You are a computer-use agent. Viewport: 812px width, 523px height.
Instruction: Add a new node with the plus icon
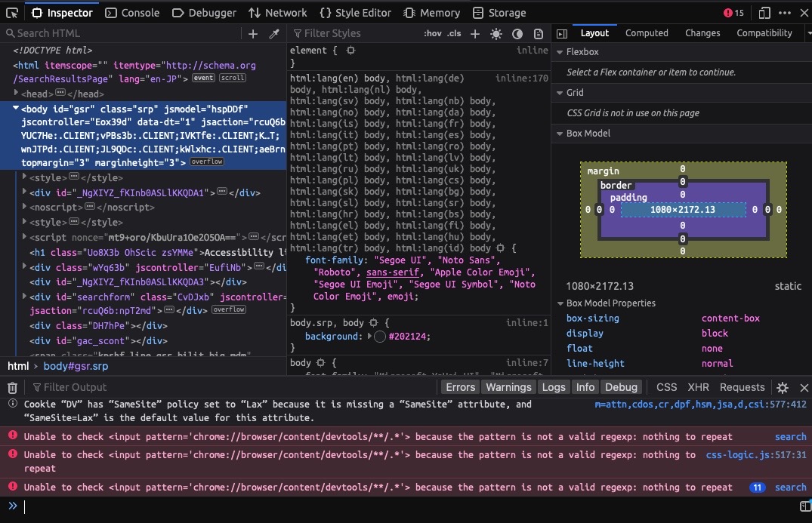click(253, 34)
